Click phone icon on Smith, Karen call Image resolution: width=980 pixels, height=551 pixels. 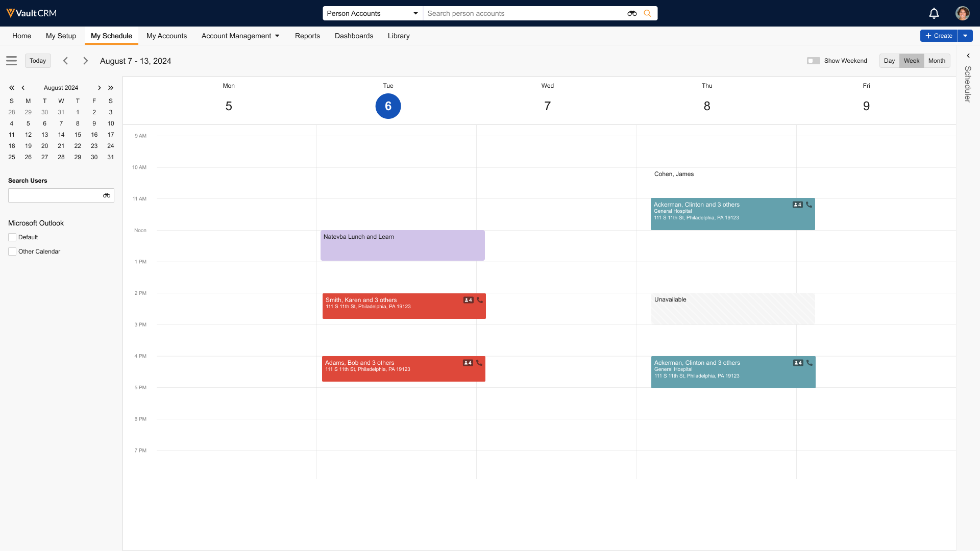pyautogui.click(x=479, y=300)
